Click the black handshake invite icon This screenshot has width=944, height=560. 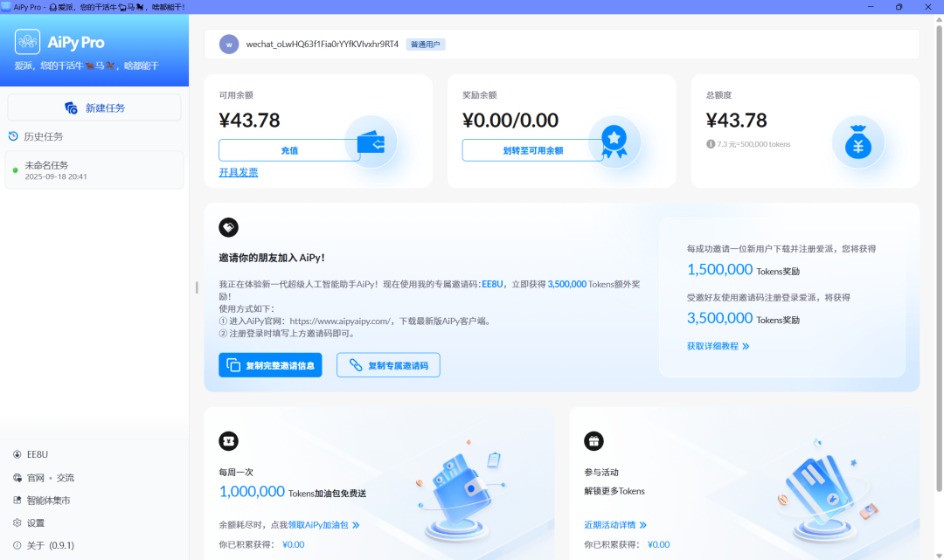[229, 227]
